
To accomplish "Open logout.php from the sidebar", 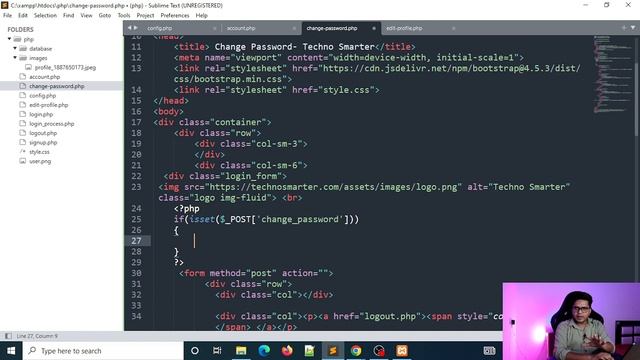I will pos(43,133).
